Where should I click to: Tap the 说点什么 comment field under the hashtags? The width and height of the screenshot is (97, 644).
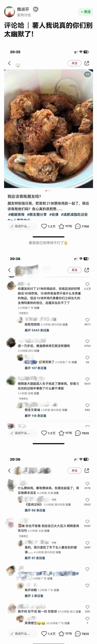[x=22, y=226]
